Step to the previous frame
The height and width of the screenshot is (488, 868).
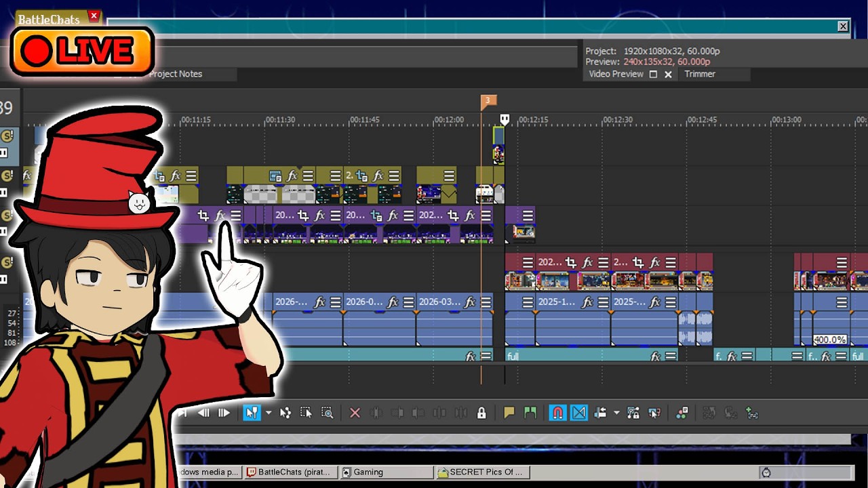pyautogui.click(x=203, y=413)
